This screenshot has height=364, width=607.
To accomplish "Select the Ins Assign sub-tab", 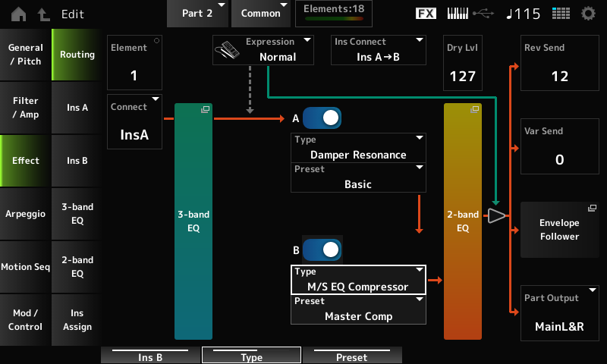I will tap(77, 320).
